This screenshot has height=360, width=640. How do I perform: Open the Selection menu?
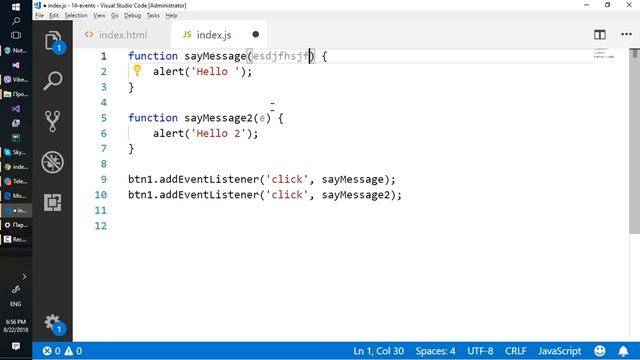click(76, 16)
